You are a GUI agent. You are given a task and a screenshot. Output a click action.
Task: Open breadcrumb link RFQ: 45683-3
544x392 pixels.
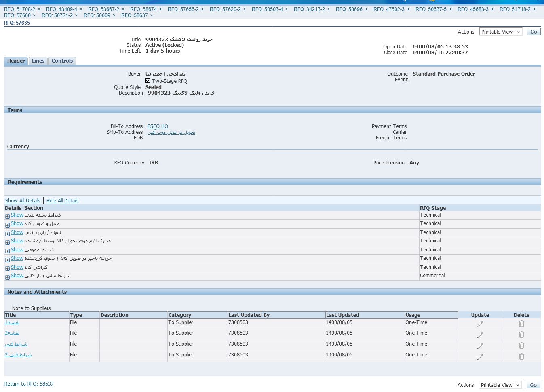[x=473, y=9]
